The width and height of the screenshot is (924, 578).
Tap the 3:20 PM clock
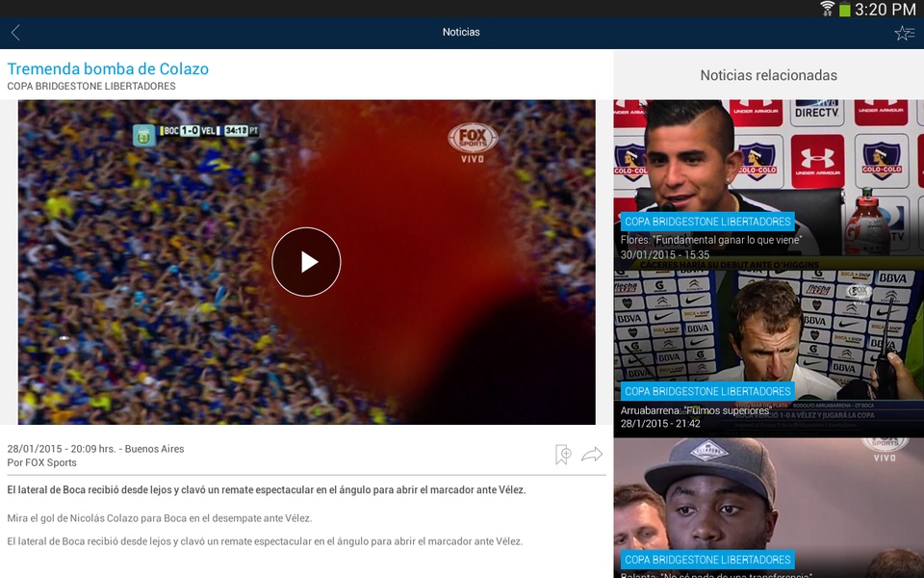(x=885, y=10)
